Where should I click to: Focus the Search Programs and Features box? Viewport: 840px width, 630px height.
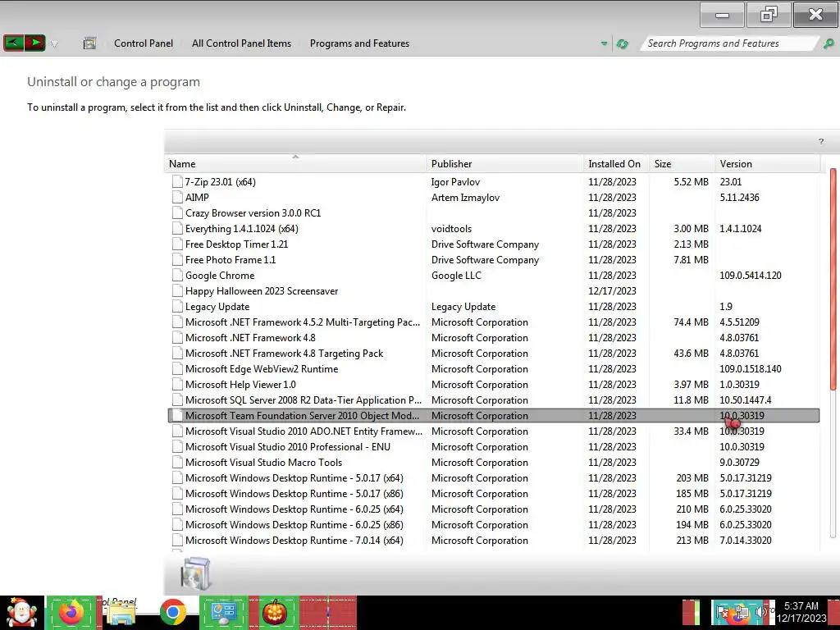click(x=728, y=43)
